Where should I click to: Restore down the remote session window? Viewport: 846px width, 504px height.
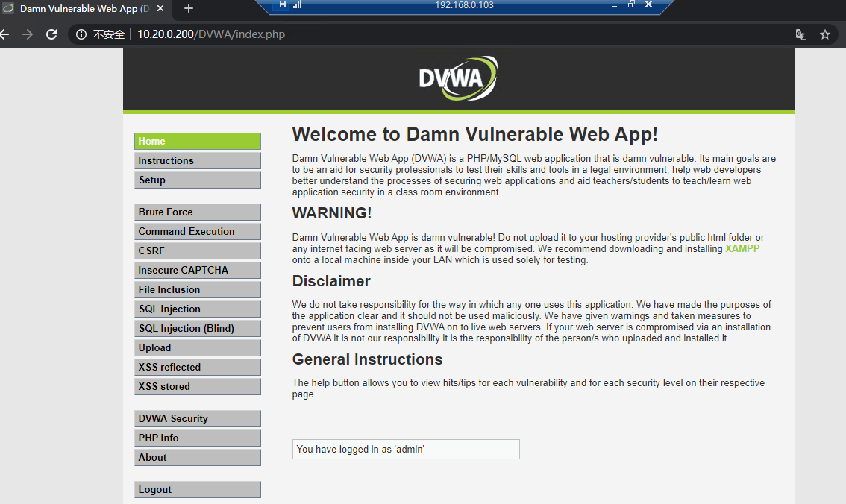pyautogui.click(x=631, y=4)
